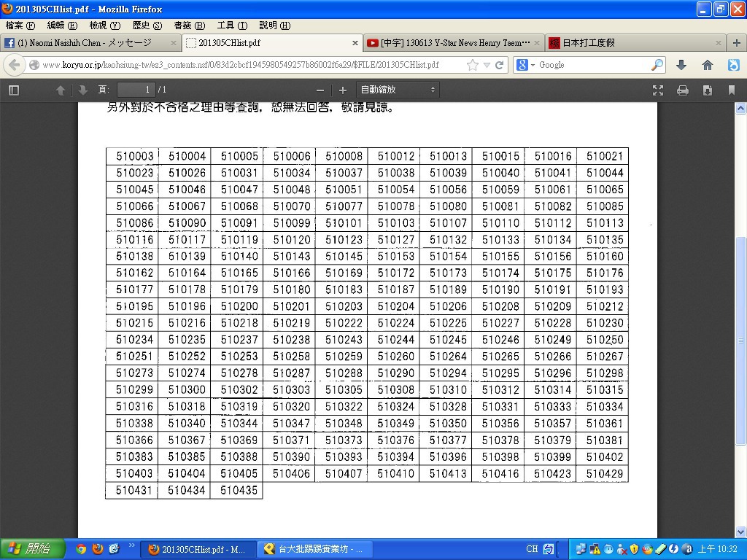
Task: Launch Internet Explorer from quick launch
Action: click(x=114, y=549)
